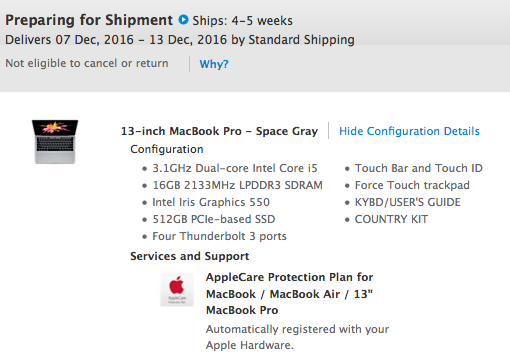Screen dimensions: 510x360
Task: Click the 16GB 2133MHz LPDDR3 SDRAM item
Action: tap(237, 185)
